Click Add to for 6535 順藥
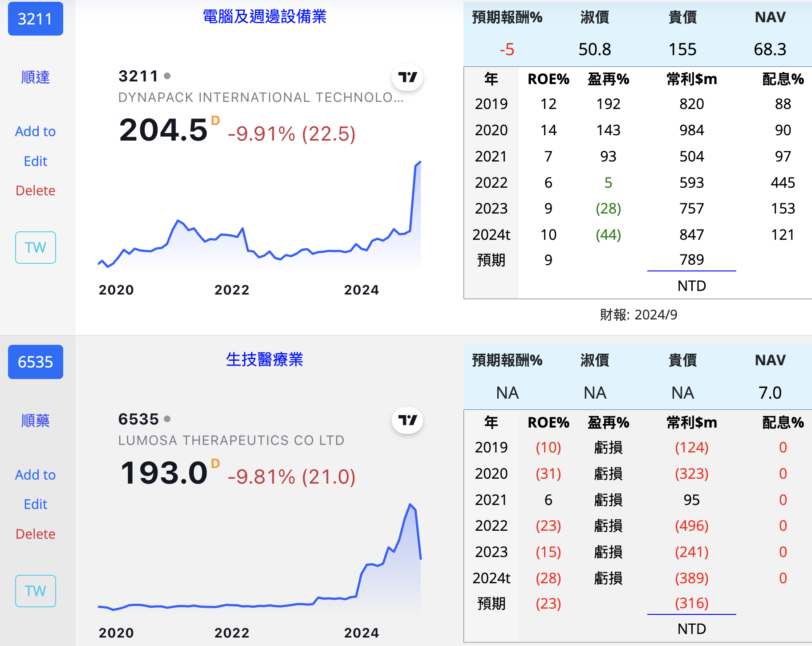The image size is (812, 646). pyautogui.click(x=36, y=475)
